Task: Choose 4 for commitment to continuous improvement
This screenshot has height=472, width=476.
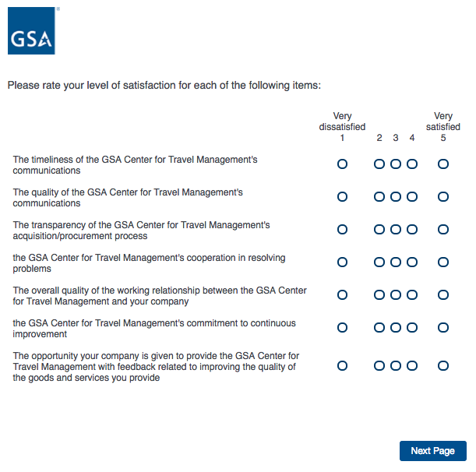Action: [412, 328]
